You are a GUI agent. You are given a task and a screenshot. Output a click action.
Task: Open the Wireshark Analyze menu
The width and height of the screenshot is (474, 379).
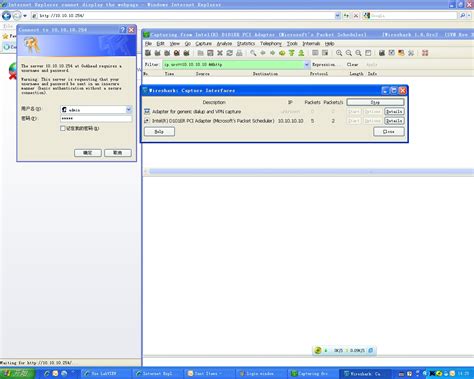[x=224, y=44]
